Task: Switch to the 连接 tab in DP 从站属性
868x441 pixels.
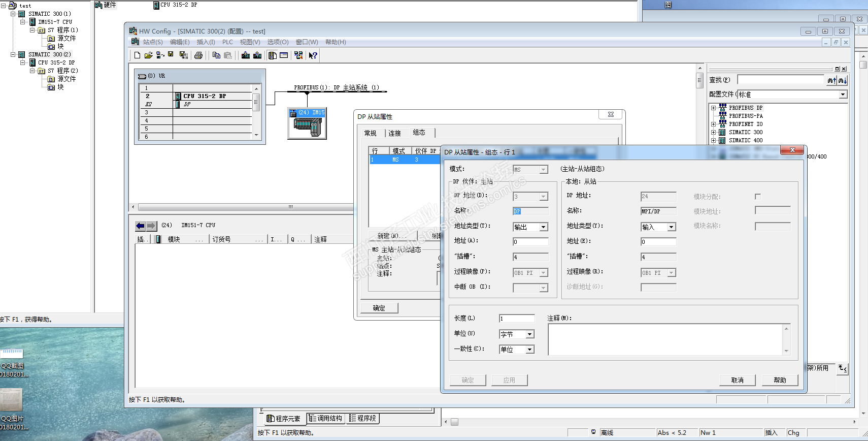Action: point(395,133)
